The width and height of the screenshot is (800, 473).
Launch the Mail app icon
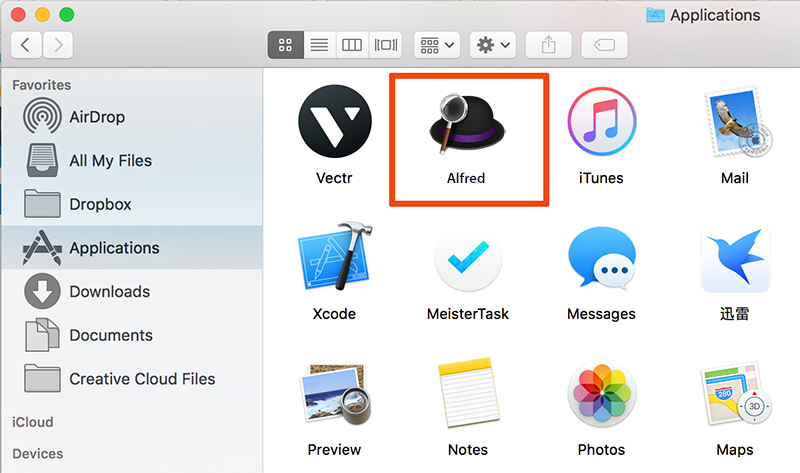pos(737,122)
